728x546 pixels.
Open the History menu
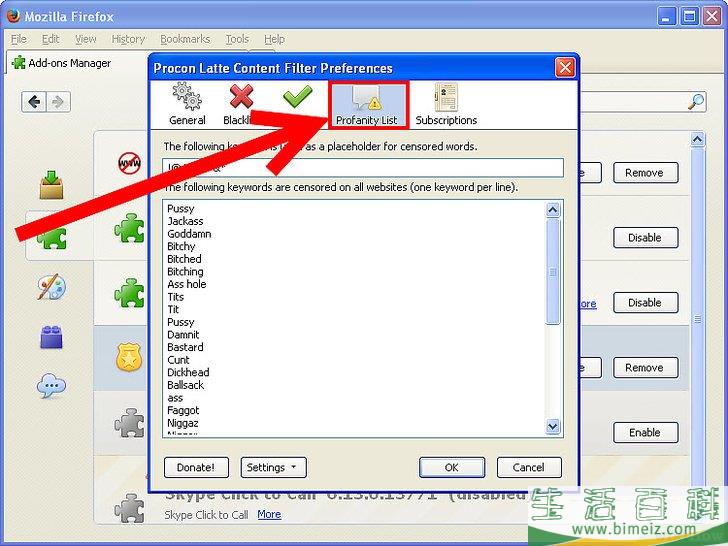pos(128,39)
